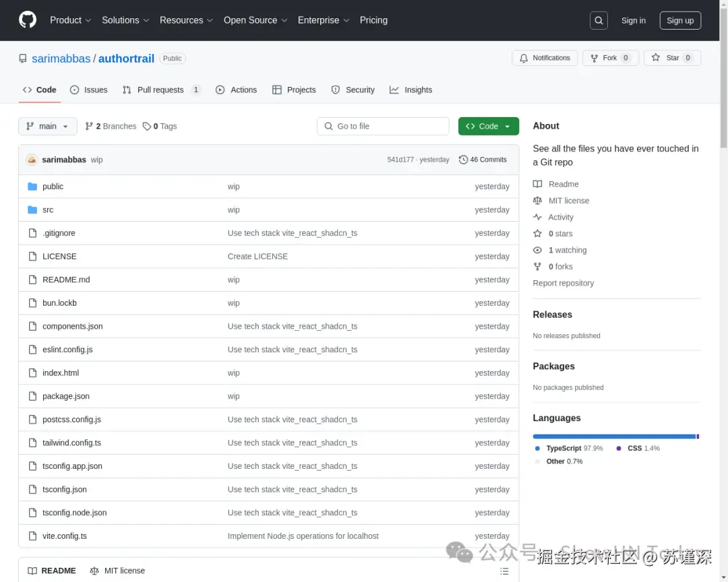Viewport: 728px width, 582px height.
Task: Open the green Code dropdown button
Action: click(x=489, y=126)
